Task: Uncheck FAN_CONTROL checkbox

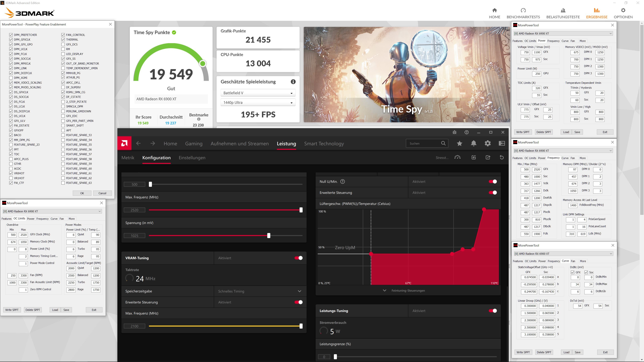Action: pos(63,35)
